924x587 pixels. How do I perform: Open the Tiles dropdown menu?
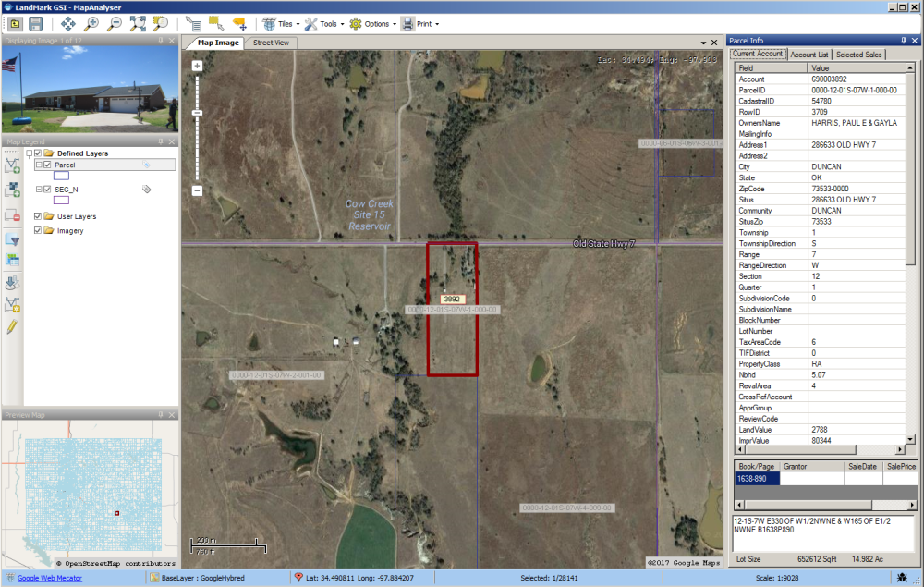pyautogui.click(x=281, y=24)
